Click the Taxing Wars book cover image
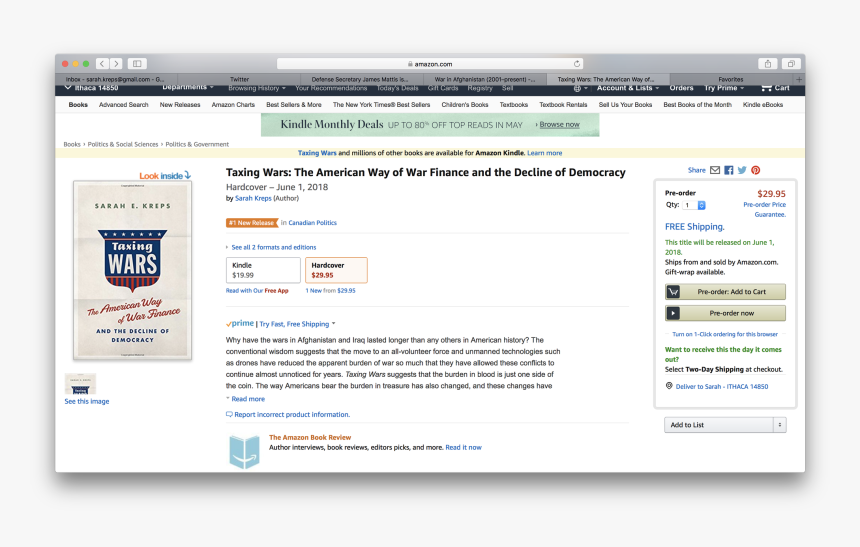Image resolution: width=860 pixels, height=547 pixels. pyautogui.click(x=132, y=270)
